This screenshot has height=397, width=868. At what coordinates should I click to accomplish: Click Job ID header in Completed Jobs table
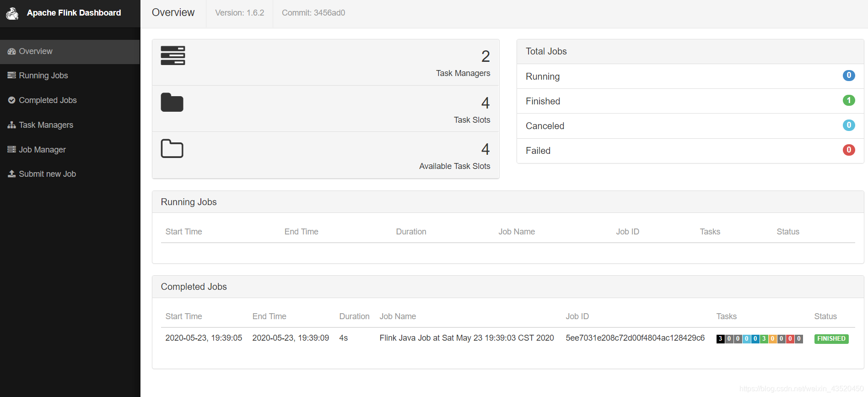577,316
